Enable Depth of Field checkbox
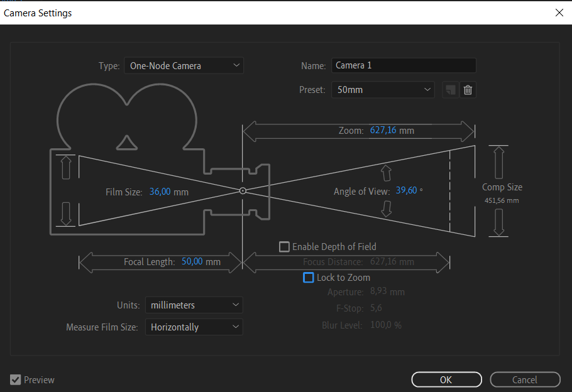The height and width of the screenshot is (392, 572). [x=285, y=247]
